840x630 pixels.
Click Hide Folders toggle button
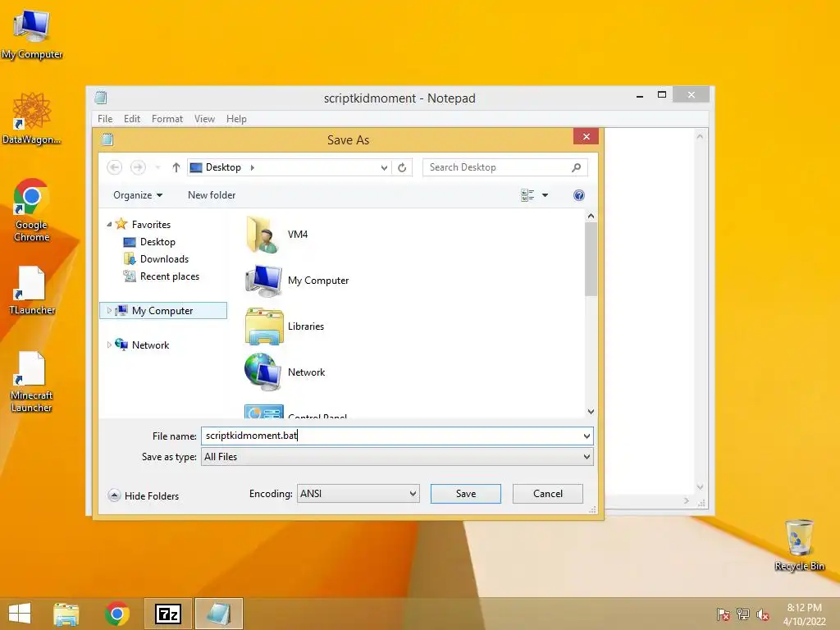click(x=144, y=495)
